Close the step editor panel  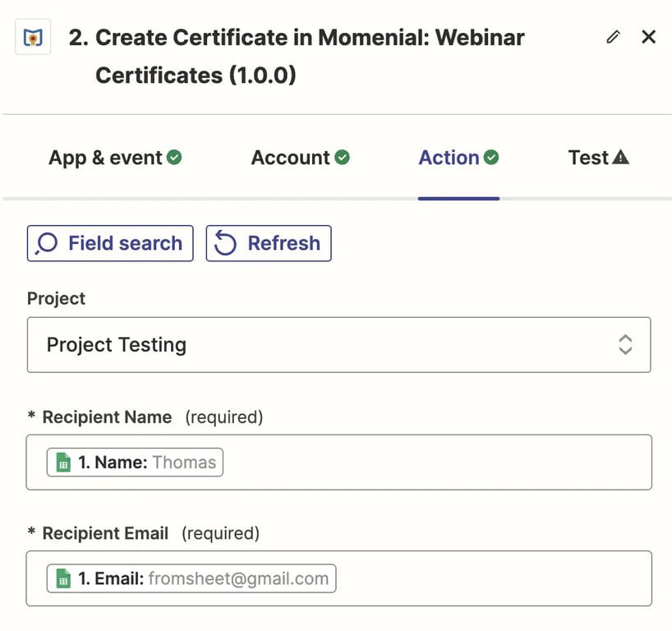(x=648, y=37)
